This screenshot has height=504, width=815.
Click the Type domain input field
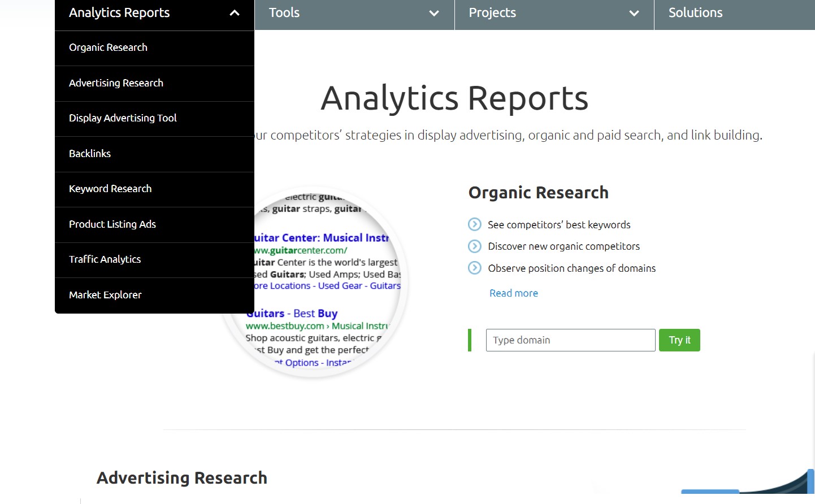571,340
